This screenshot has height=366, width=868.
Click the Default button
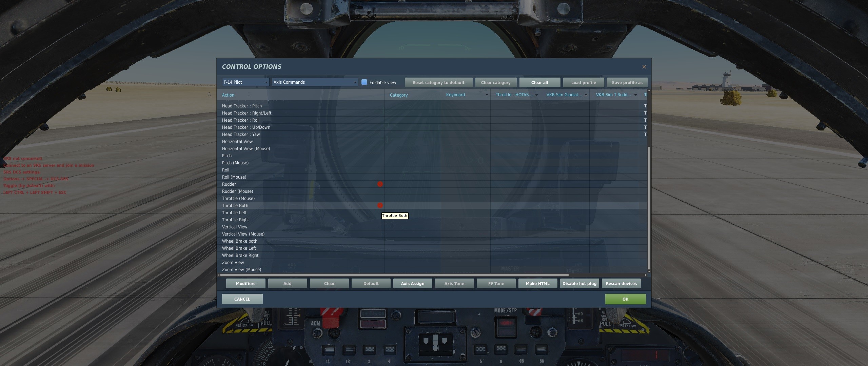(371, 283)
